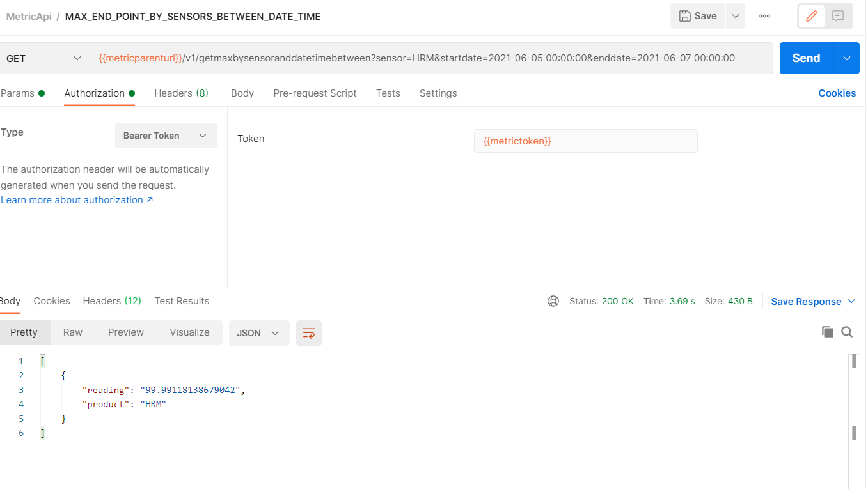Copy the response body using copy icon
Viewport: 868px width, 489px height.
pyautogui.click(x=827, y=331)
